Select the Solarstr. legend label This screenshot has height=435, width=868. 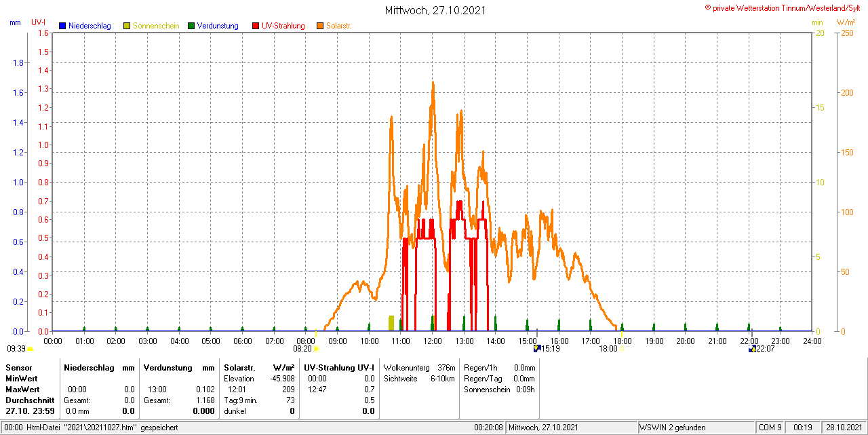pos(339,26)
